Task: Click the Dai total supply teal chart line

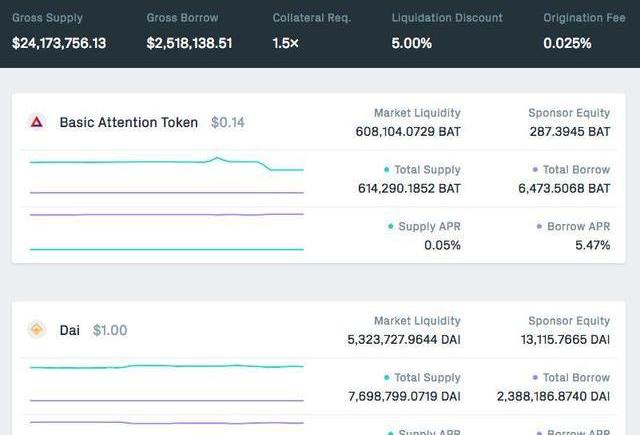Action: 167,366
